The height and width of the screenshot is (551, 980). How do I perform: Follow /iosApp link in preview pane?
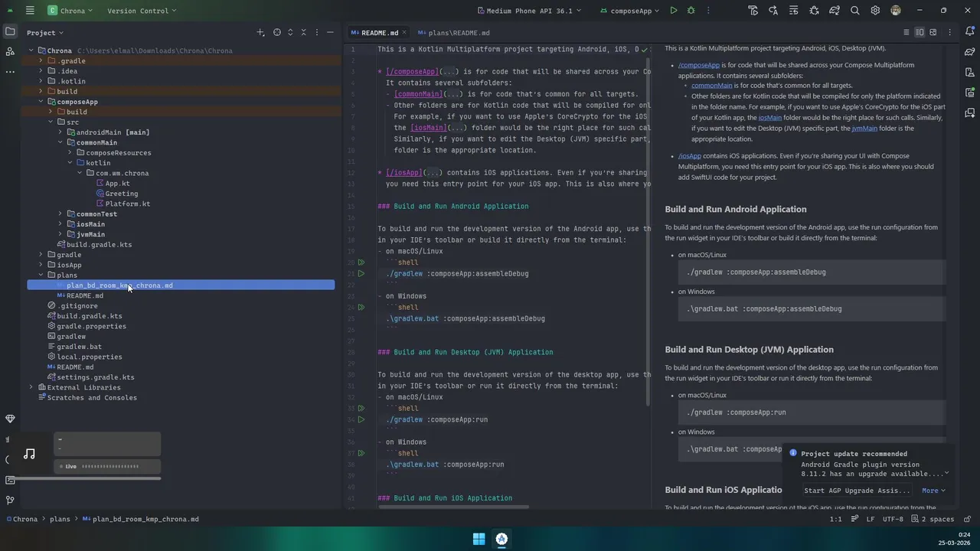690,156
